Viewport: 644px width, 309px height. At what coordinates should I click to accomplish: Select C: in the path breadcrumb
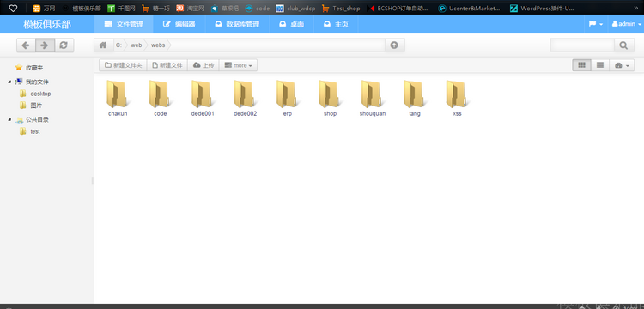pyautogui.click(x=118, y=45)
